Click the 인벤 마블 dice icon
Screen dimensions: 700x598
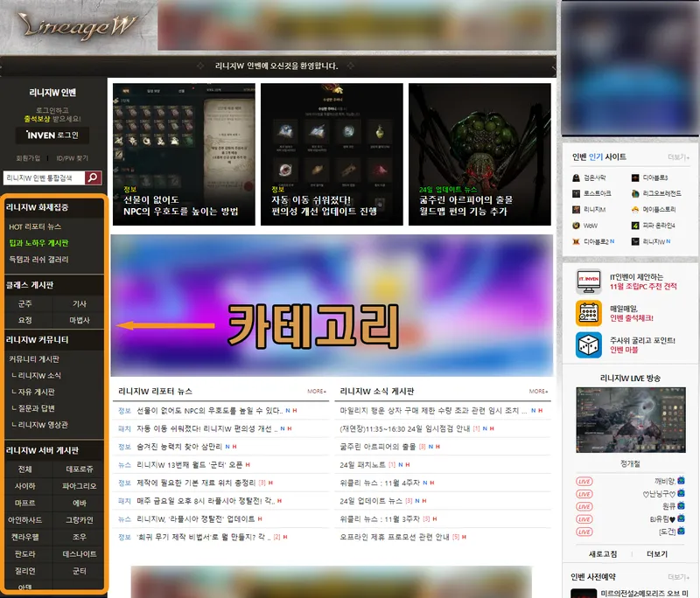pyautogui.click(x=588, y=344)
